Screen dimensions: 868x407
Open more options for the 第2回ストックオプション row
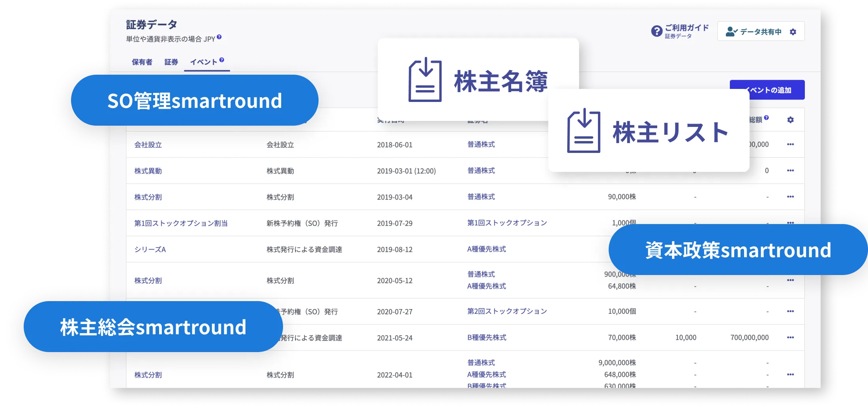[x=790, y=311]
